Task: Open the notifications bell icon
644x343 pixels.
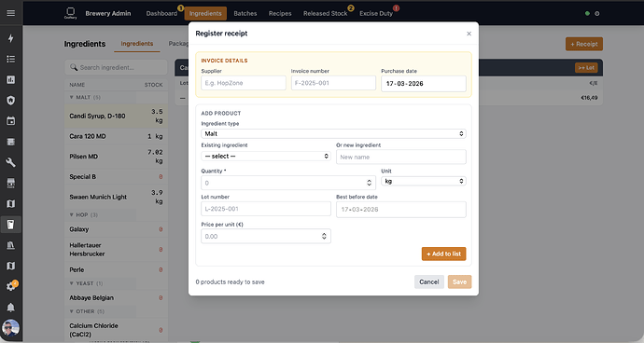Action: pyautogui.click(x=10, y=308)
